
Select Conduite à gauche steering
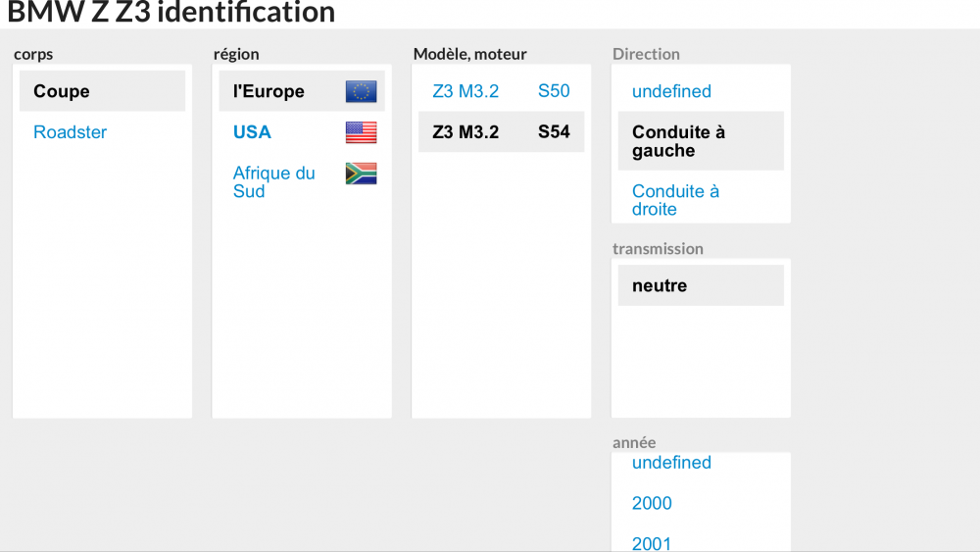pyautogui.click(x=701, y=141)
